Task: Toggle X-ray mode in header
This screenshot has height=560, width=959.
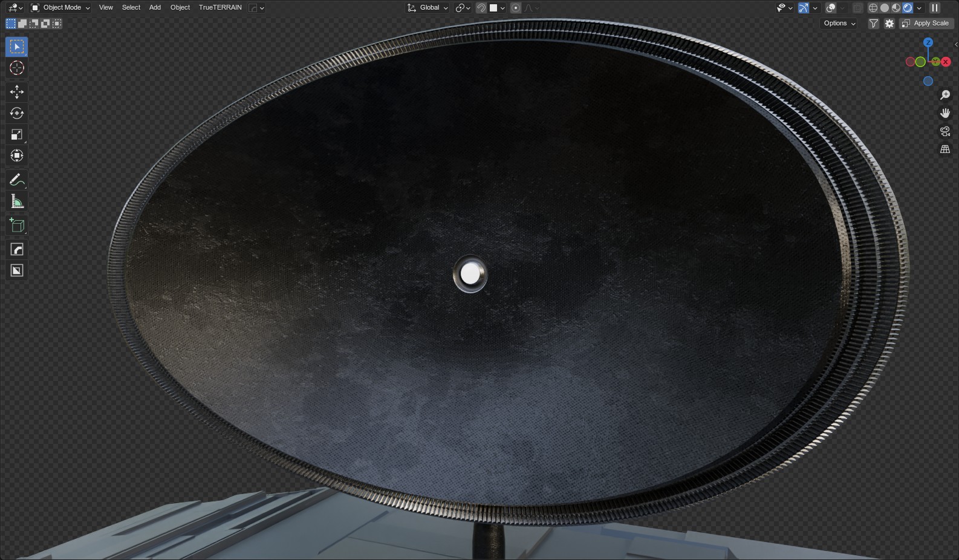Action: tap(857, 8)
